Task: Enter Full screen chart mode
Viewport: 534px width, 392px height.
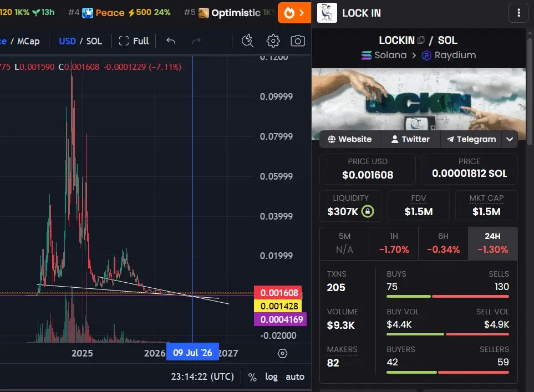Action: [134, 41]
